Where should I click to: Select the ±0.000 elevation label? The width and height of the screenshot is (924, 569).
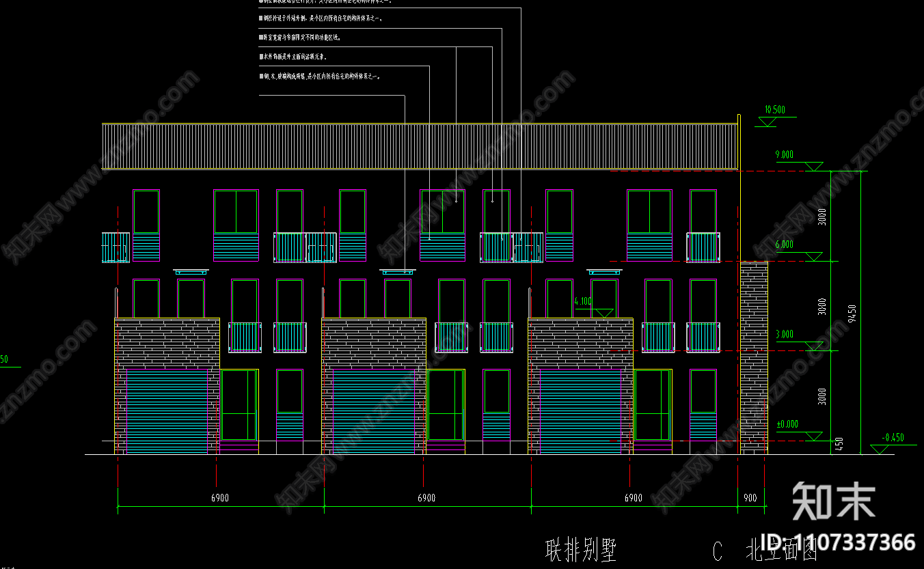[x=787, y=424]
